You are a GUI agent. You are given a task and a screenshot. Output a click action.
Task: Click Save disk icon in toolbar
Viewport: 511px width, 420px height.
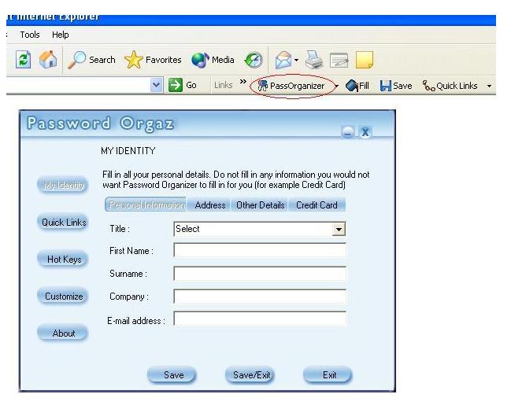click(396, 86)
